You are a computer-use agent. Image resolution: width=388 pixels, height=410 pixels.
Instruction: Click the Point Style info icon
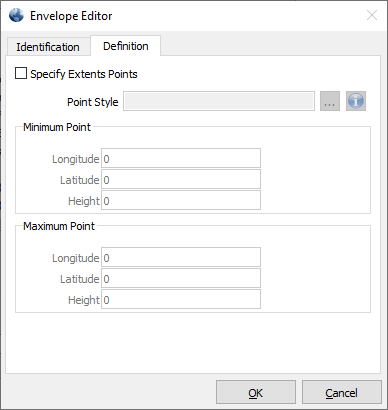click(x=356, y=101)
